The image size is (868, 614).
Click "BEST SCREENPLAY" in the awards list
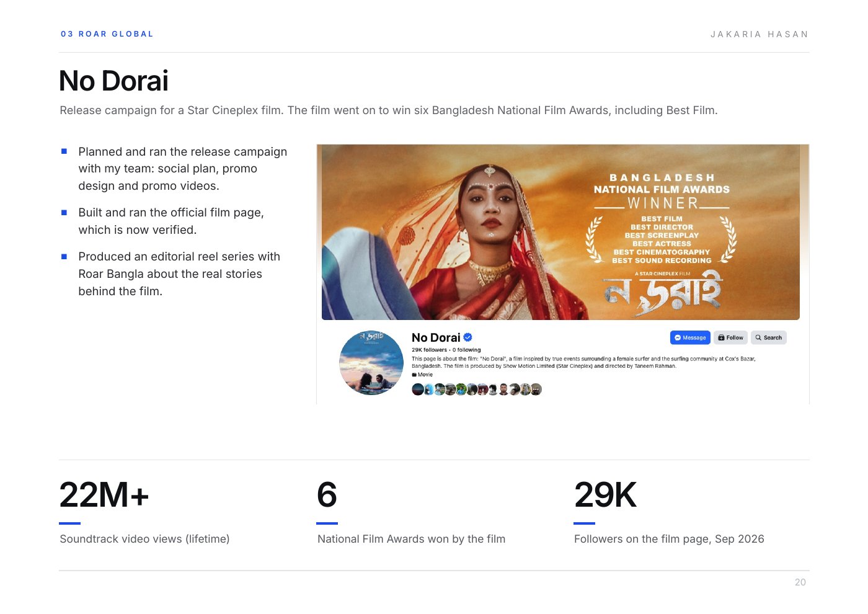(662, 236)
